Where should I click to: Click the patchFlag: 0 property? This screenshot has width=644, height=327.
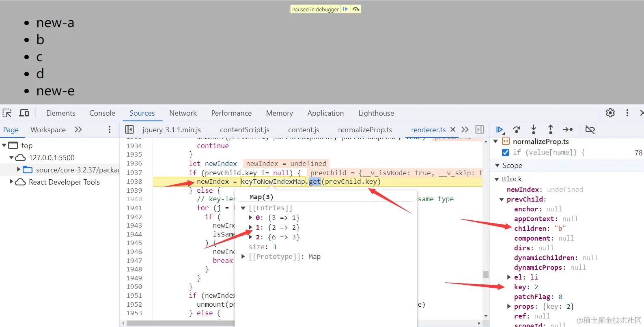pyautogui.click(x=538, y=297)
